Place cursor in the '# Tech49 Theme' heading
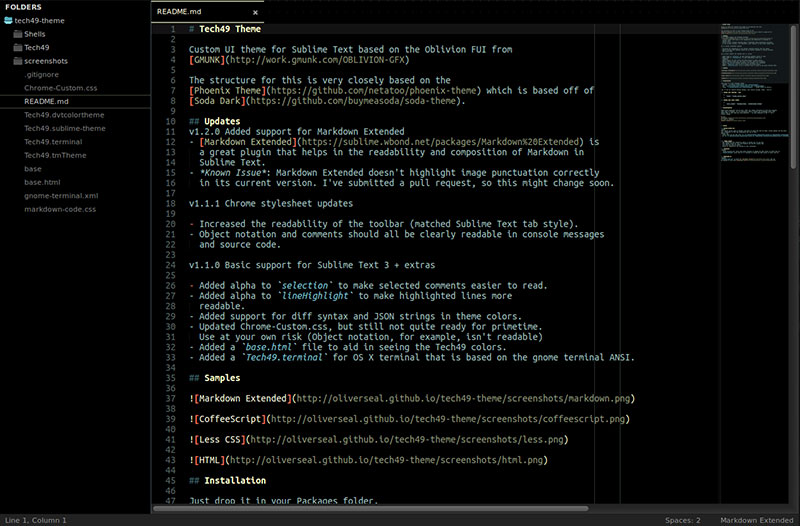Image resolution: width=800 pixels, height=526 pixels. [225, 29]
